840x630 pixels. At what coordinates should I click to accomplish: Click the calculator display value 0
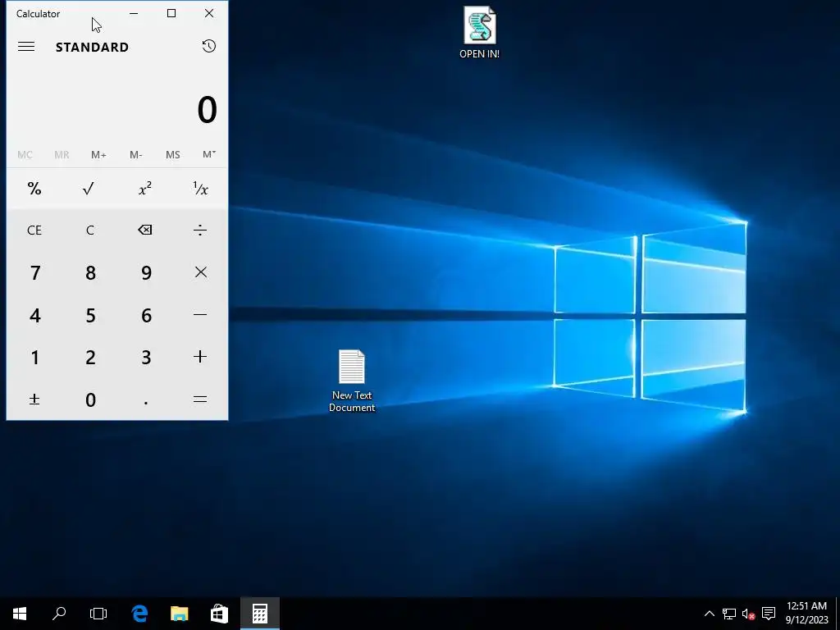click(207, 110)
